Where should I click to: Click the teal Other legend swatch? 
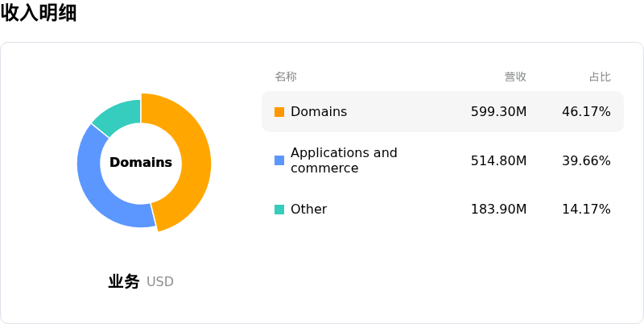pos(279,210)
